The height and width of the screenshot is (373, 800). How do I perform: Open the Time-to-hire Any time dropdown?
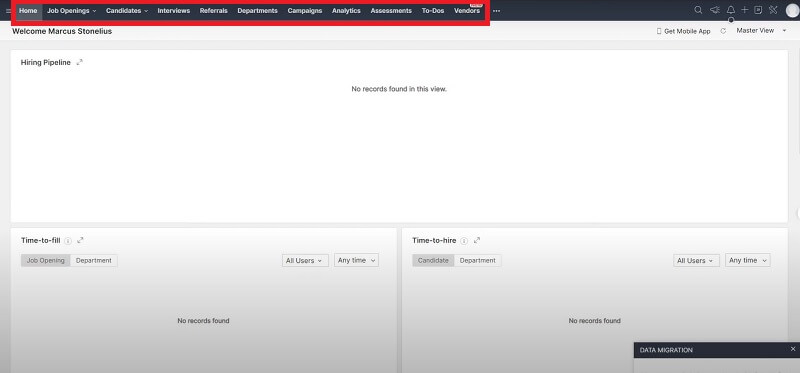747,260
